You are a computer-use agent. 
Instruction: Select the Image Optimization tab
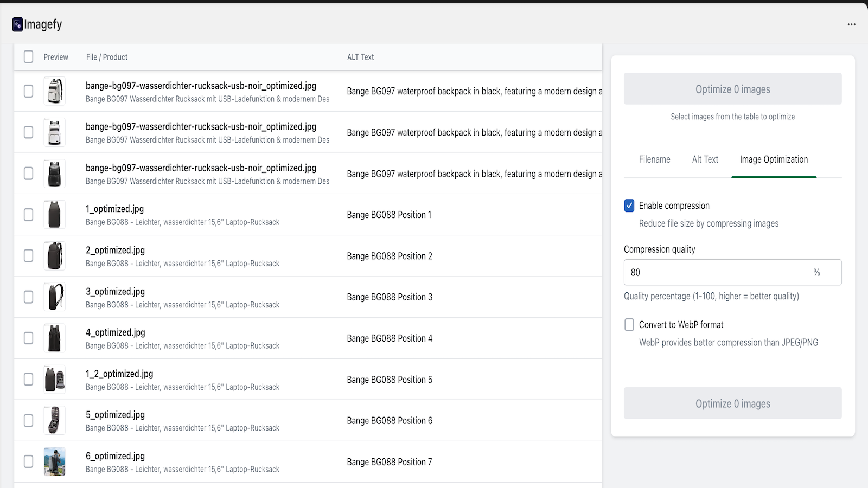tap(774, 159)
